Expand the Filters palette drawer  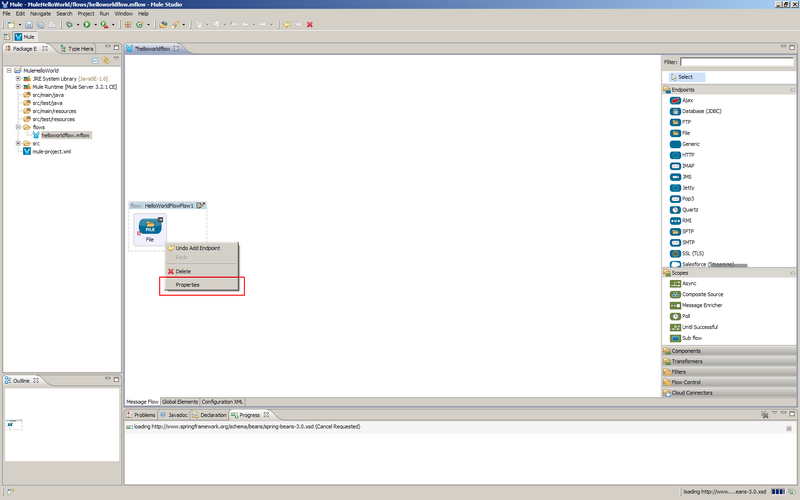click(729, 372)
